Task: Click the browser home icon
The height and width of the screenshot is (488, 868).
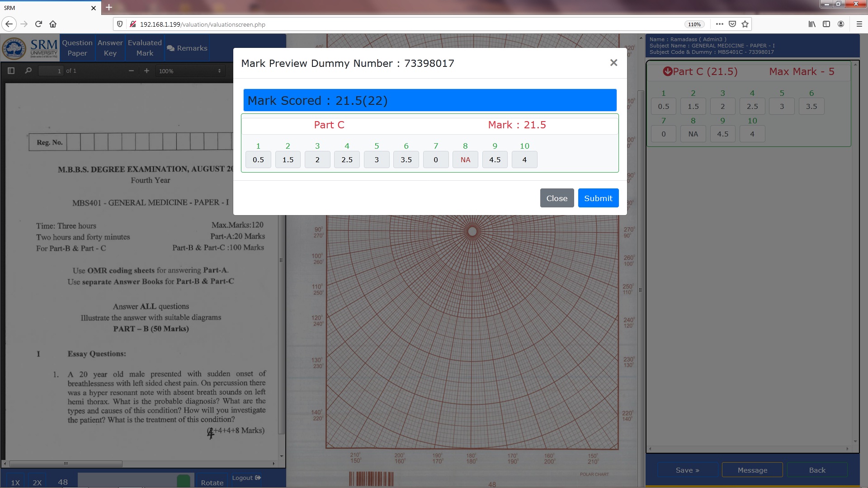Action: 53,24
